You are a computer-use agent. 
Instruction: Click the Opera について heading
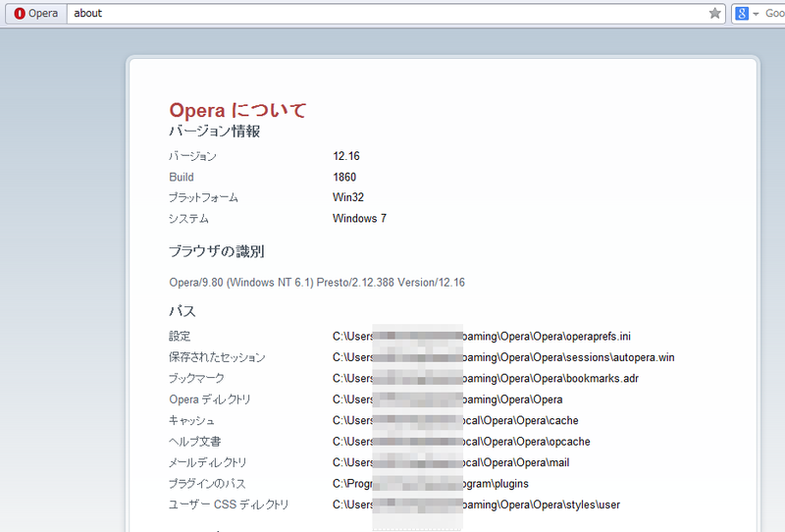[x=237, y=110]
